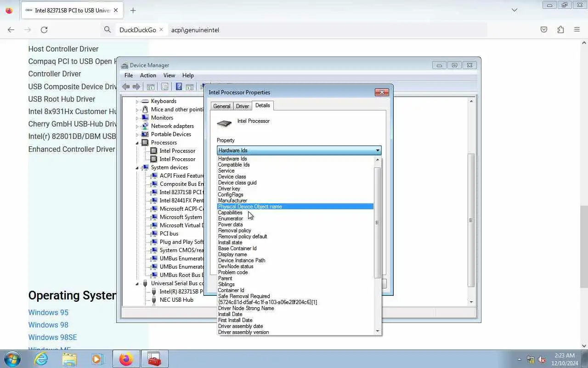Click the muted volume icon in system tray
This screenshot has height=368, width=588.
[542, 359]
